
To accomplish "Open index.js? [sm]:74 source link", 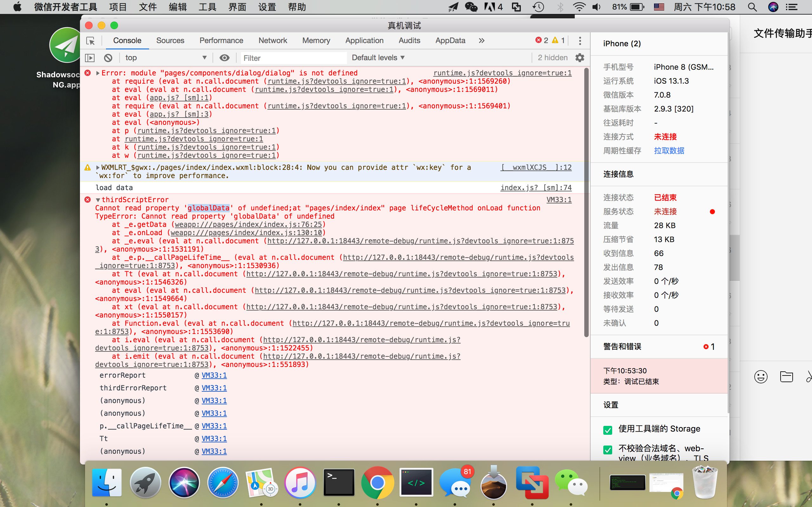I will pos(536,188).
